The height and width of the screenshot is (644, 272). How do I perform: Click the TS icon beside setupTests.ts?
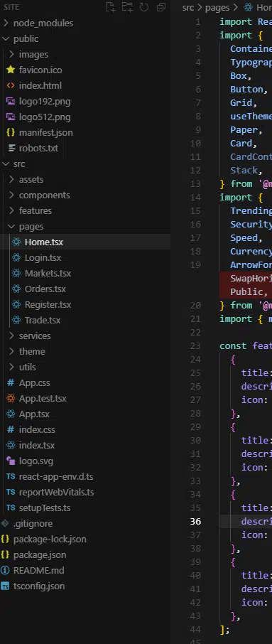(11, 508)
